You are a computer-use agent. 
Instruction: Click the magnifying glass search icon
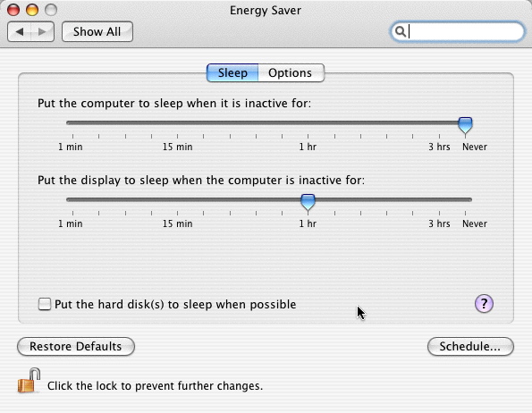coord(401,31)
